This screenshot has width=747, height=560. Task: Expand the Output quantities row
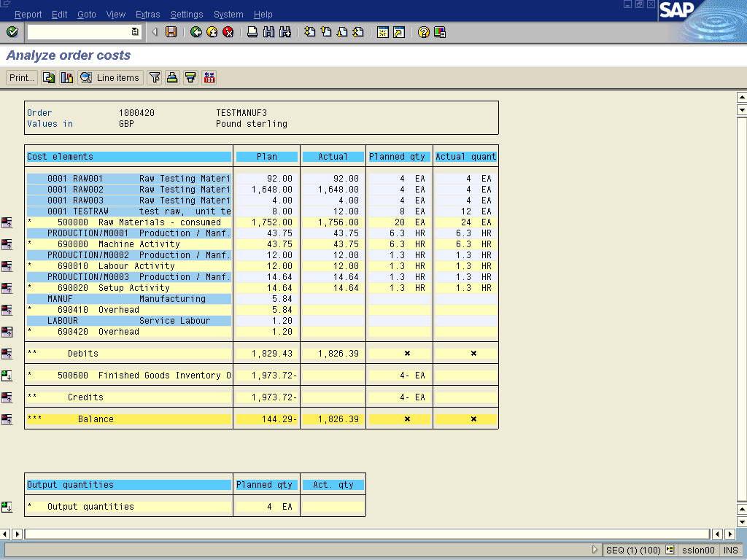tap(7, 507)
